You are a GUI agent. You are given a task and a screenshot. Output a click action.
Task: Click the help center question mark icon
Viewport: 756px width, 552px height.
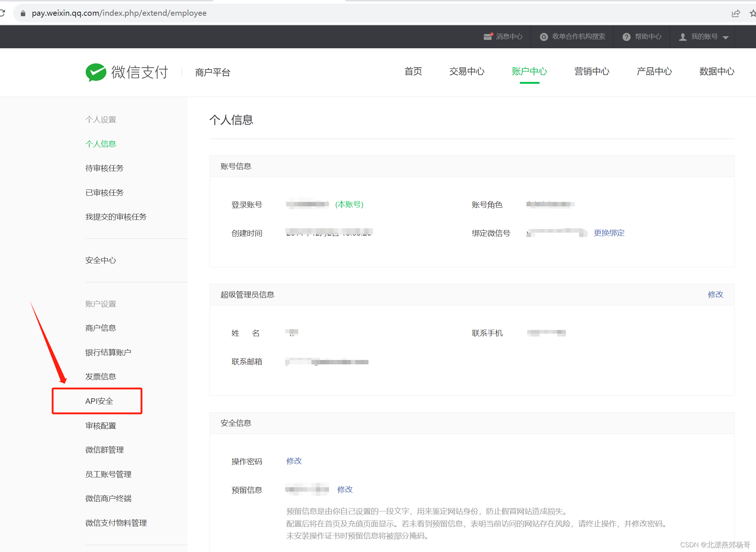coord(627,37)
